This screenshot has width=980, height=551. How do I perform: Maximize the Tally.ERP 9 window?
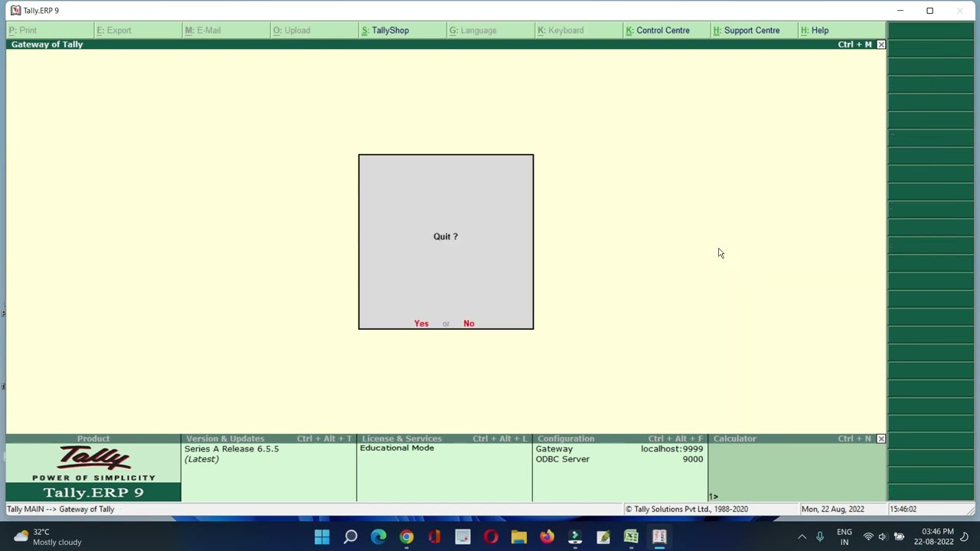[x=929, y=11]
